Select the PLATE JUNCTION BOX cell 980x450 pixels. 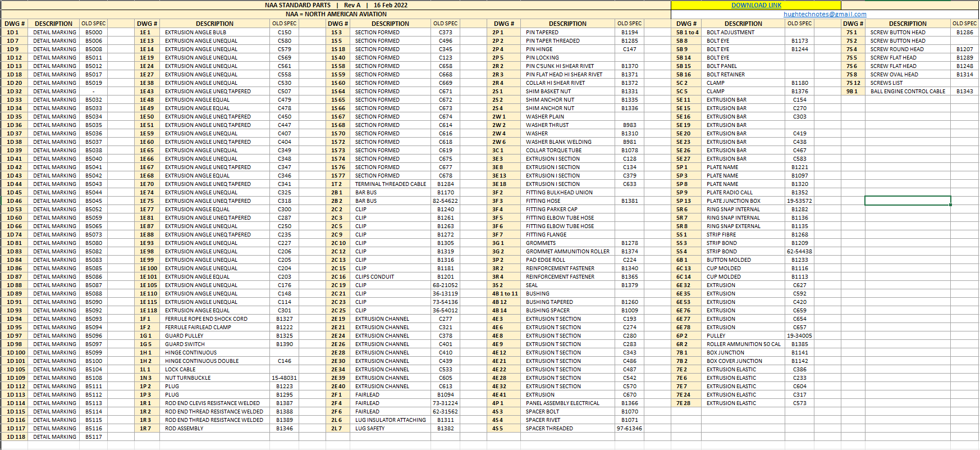733,201
